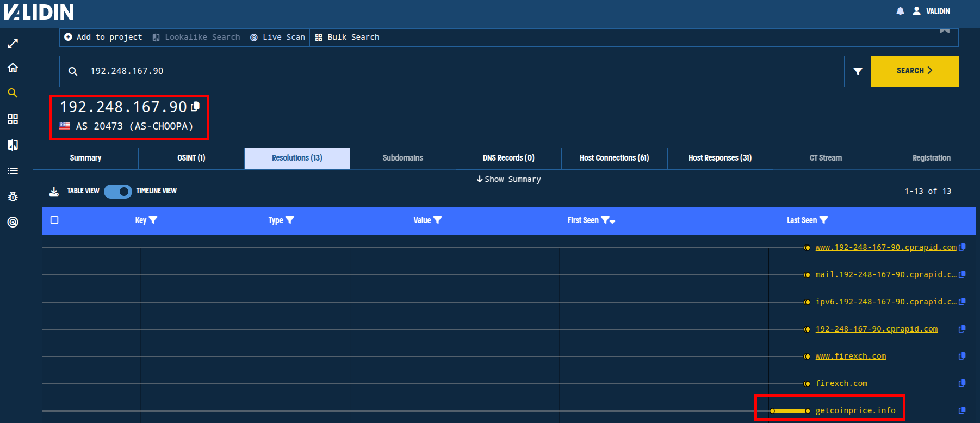Screen dimensions: 980x423
Task: Open the OSINT (1) tab
Action: click(x=191, y=158)
